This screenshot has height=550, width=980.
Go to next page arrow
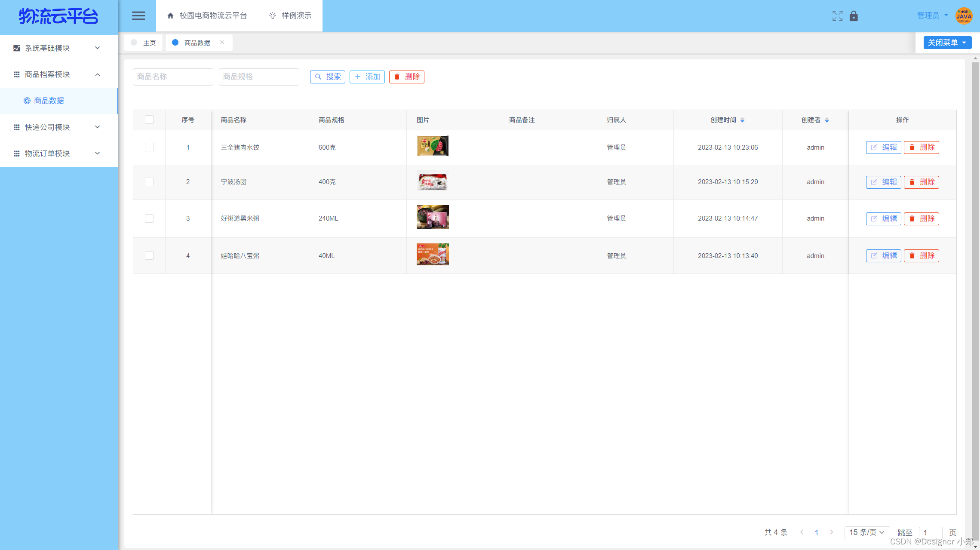click(831, 532)
